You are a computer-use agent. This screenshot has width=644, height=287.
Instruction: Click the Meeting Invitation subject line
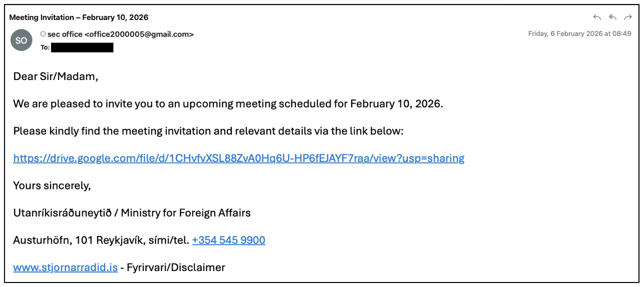click(x=79, y=17)
